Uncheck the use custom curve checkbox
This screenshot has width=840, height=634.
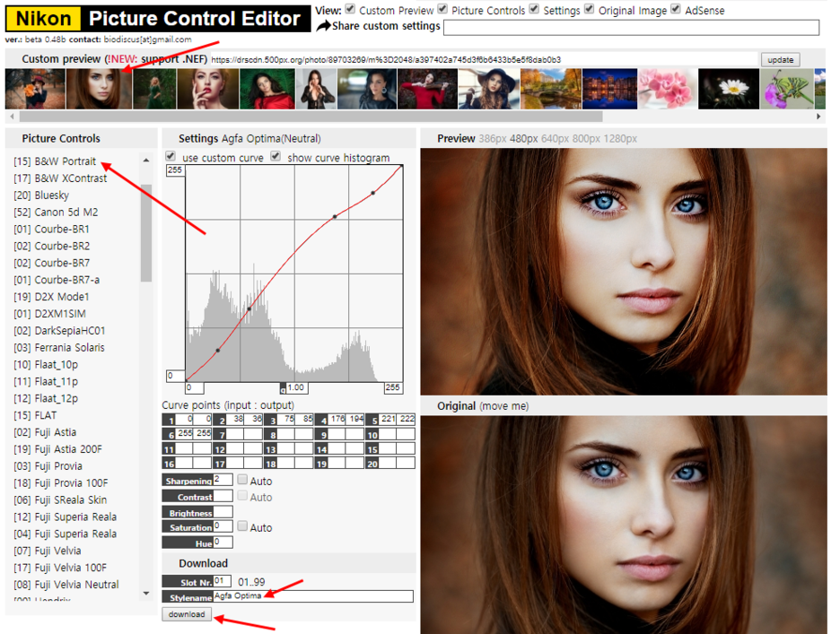171,156
